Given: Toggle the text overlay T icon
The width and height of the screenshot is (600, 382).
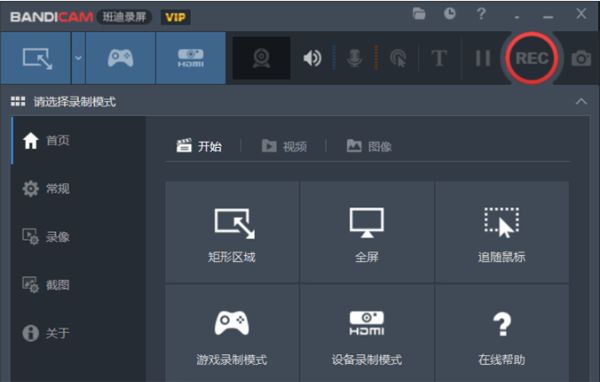Looking at the screenshot, I should point(439,58).
